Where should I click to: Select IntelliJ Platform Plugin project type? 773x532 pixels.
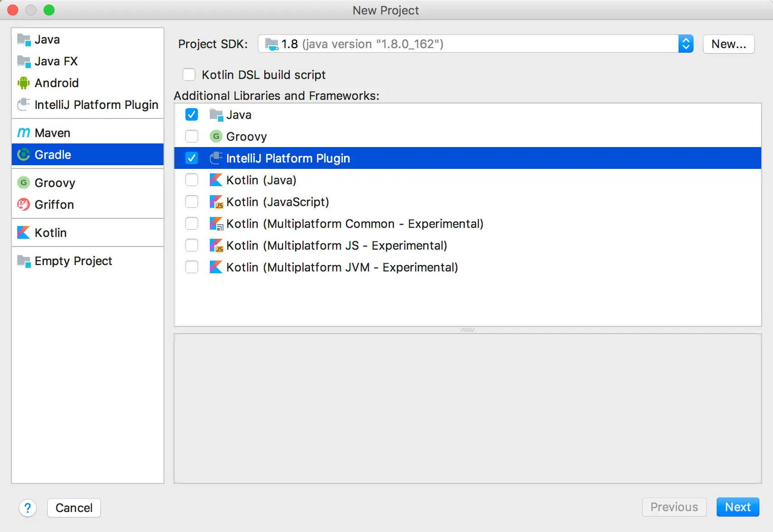[x=88, y=105]
